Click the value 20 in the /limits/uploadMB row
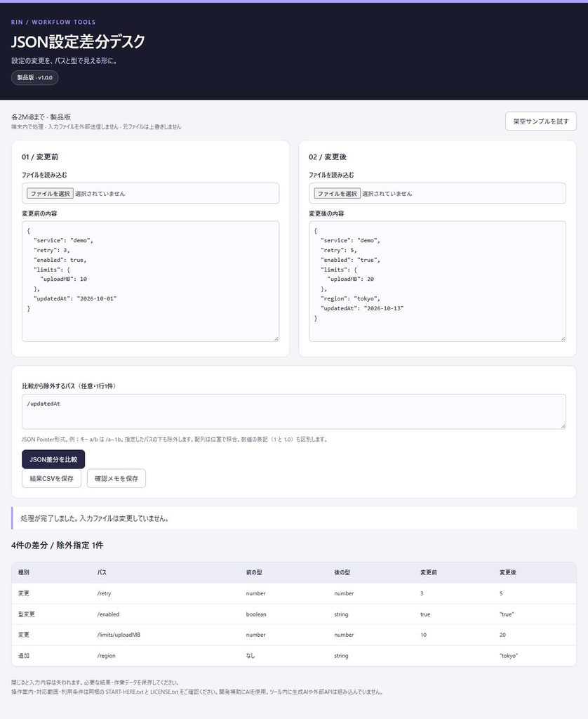The image size is (588, 719). point(503,635)
